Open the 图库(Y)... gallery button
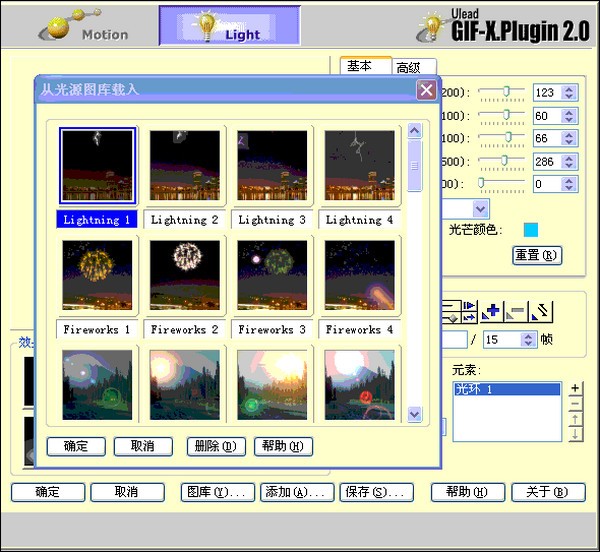 (x=218, y=492)
